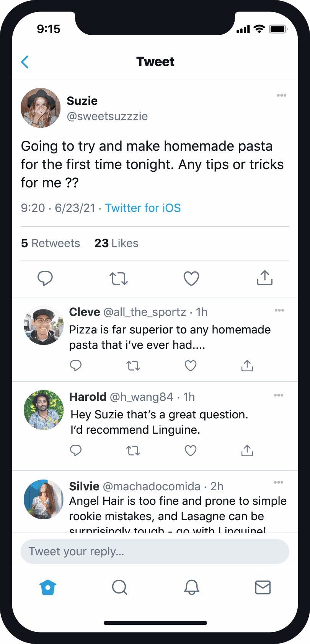
Task: Expand the options menu on Cleve's reply
Action: [x=279, y=311]
